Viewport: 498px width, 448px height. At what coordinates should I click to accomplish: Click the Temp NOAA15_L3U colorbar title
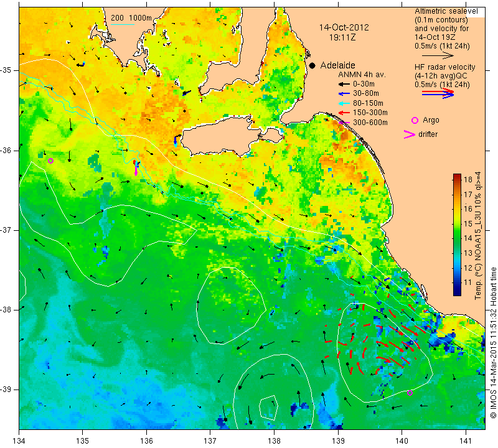coord(478,236)
